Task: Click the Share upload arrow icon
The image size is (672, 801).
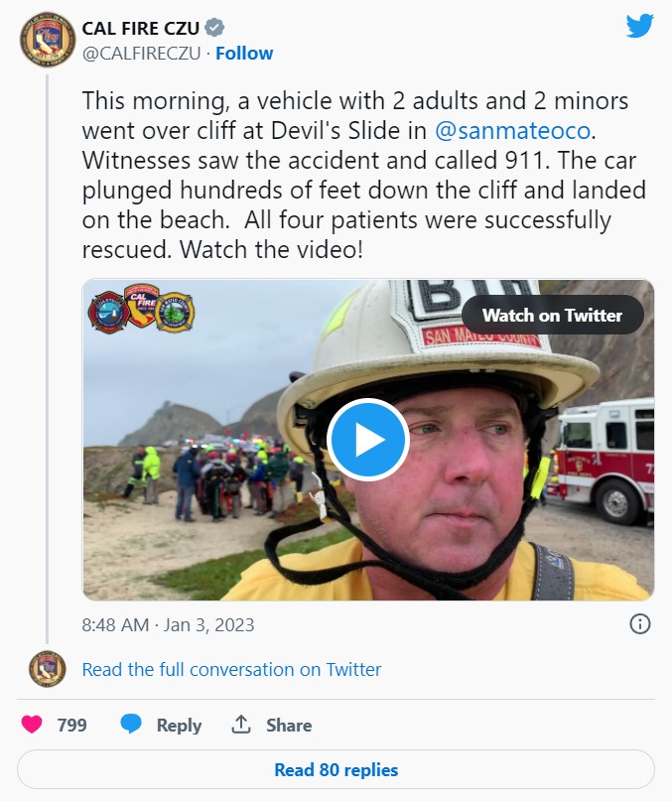Action: click(241, 725)
